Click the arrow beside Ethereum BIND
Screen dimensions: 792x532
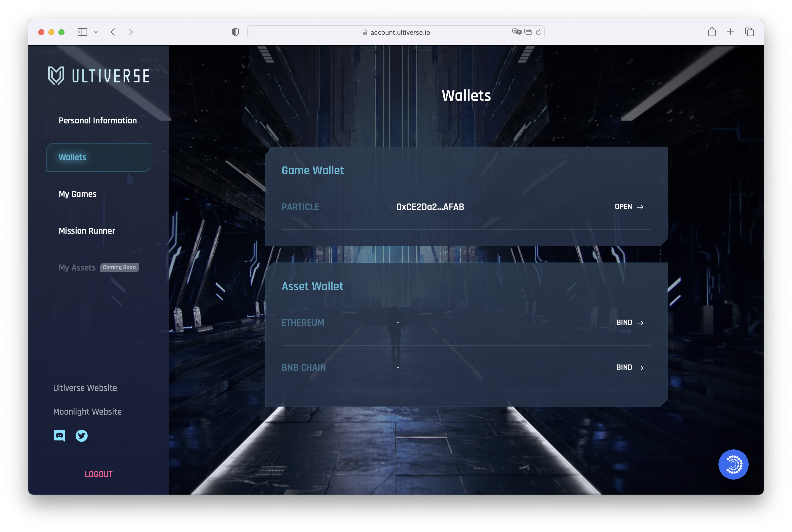coord(640,323)
